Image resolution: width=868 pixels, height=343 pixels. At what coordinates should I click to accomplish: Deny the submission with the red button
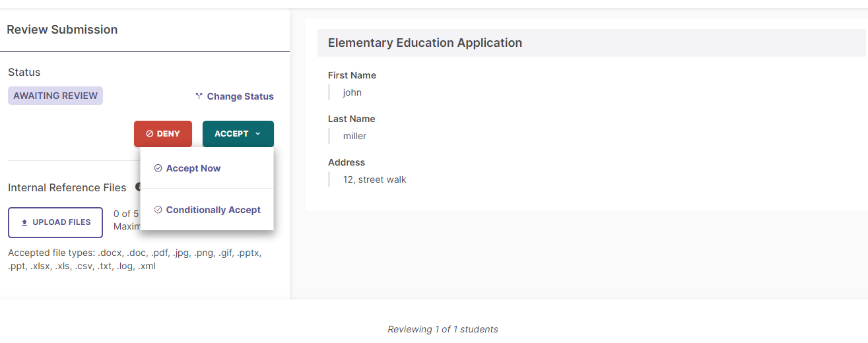click(x=163, y=134)
